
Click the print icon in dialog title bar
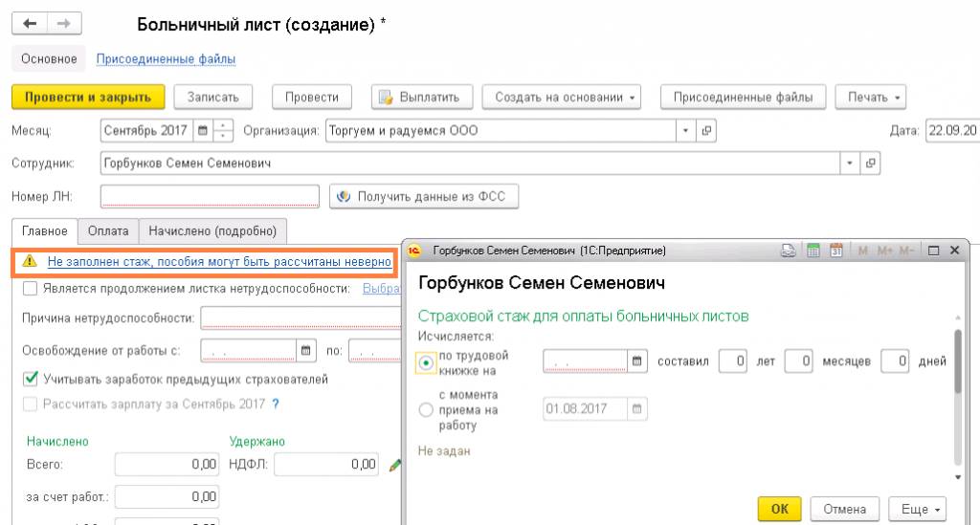[x=790, y=251]
